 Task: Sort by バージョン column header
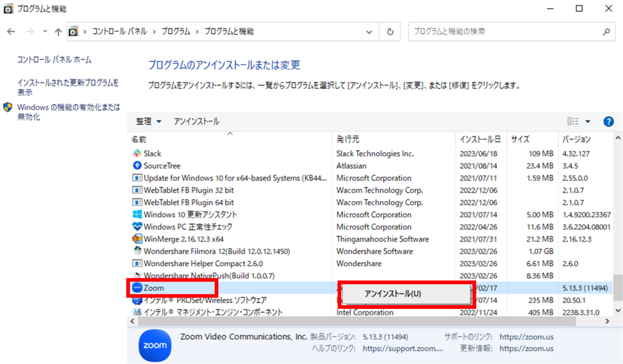click(x=576, y=139)
